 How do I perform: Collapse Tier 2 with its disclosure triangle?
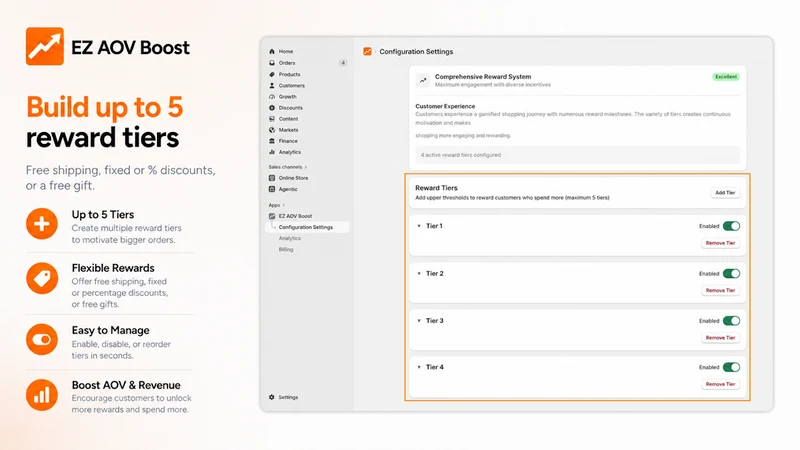(x=419, y=273)
